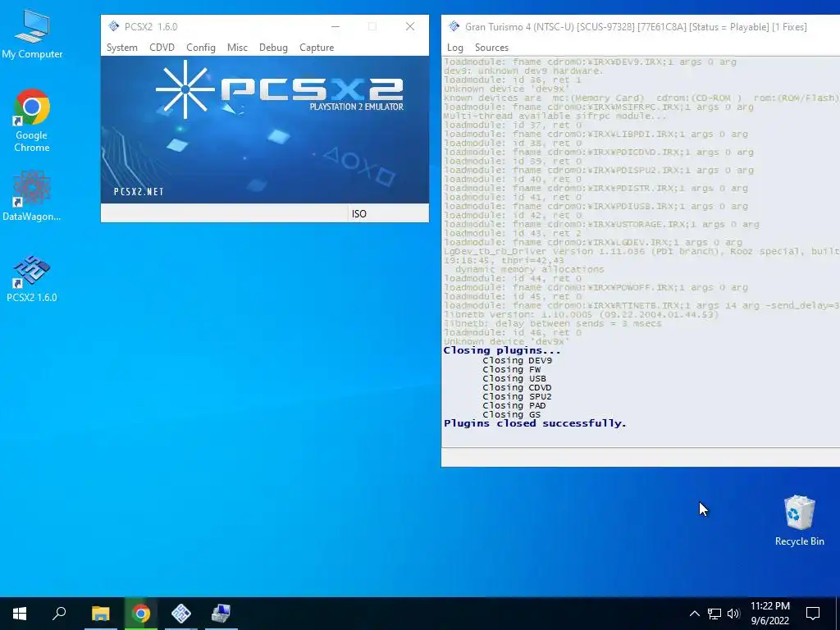Click 'Closing SPU2' log line

[x=517, y=396]
